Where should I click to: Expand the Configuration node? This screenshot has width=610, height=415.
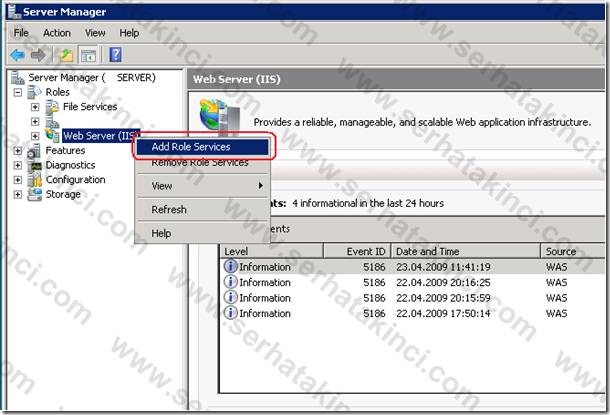18,180
